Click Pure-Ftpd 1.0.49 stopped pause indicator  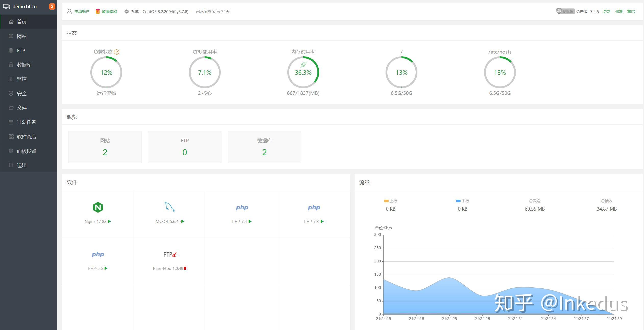pos(185,268)
